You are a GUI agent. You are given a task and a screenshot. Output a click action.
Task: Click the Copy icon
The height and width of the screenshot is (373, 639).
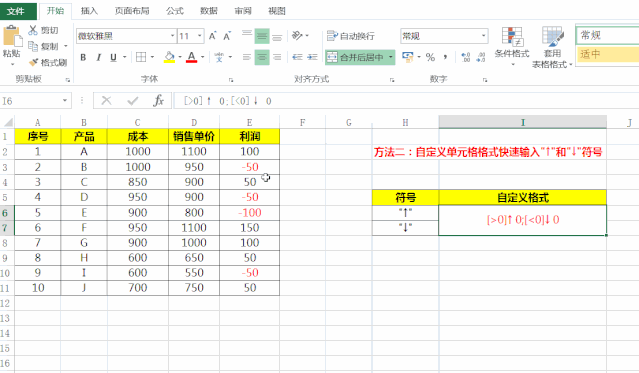pyautogui.click(x=33, y=46)
